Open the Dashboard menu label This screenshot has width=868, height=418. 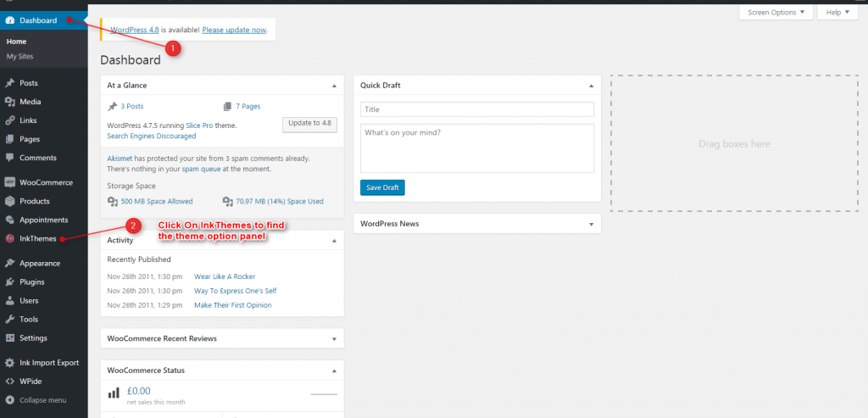pos(38,20)
